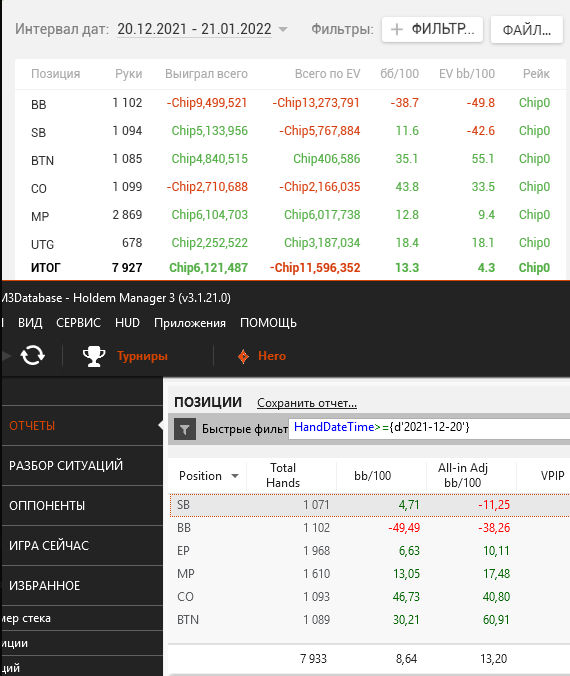Click the HandDateTime filter input field

click(x=429, y=428)
